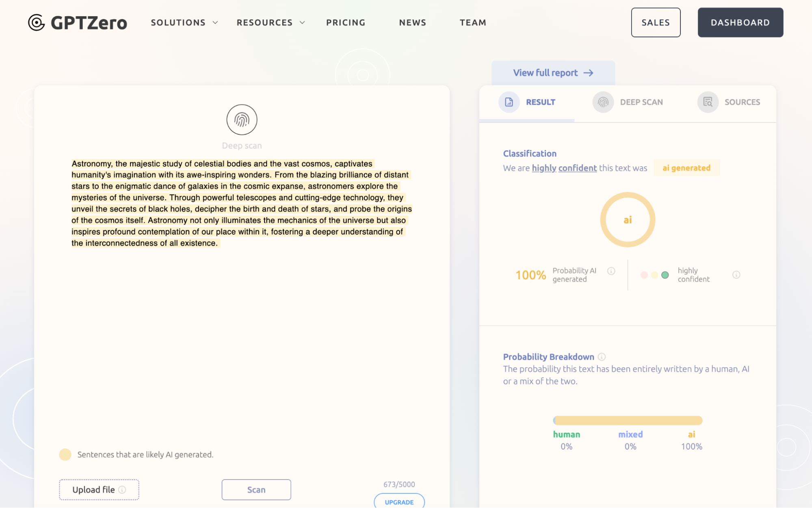This screenshot has height=508, width=812.
Task: Click the Dashboard button
Action: click(x=740, y=23)
